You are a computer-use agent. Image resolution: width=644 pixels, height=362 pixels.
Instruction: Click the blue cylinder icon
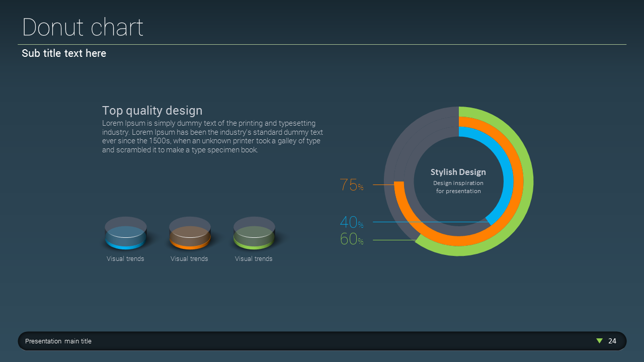(126, 234)
